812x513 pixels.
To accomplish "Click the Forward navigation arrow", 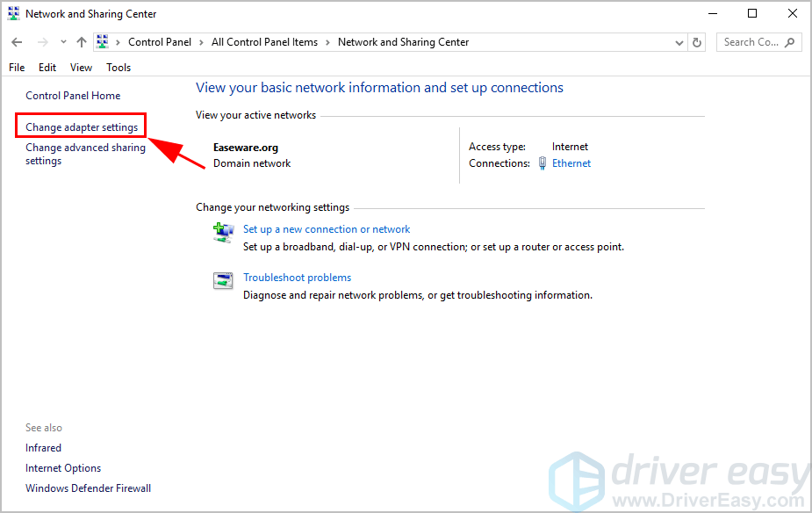I will (42, 42).
